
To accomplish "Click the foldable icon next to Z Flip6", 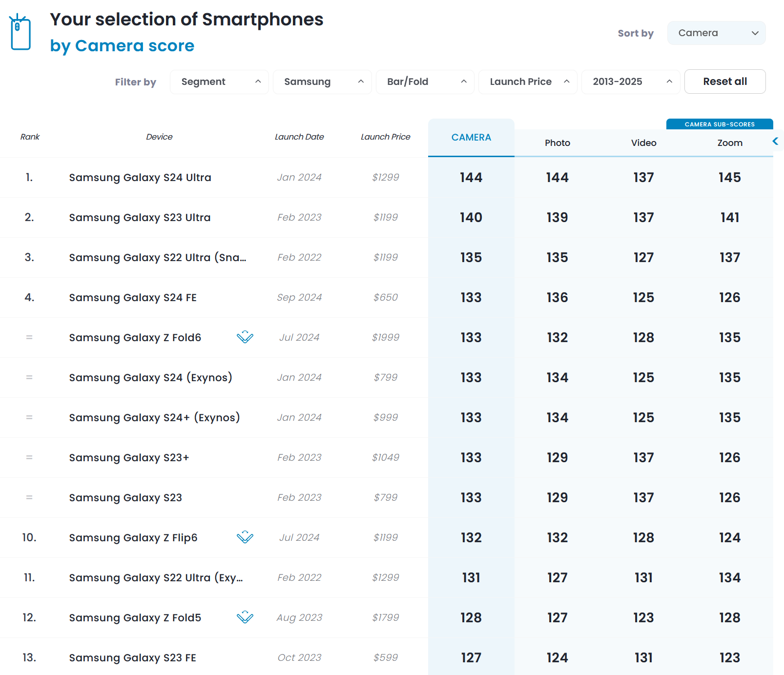I will pos(245,537).
